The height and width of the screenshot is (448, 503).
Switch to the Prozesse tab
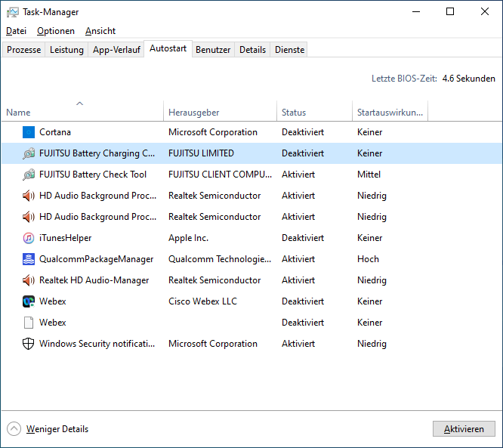click(23, 50)
